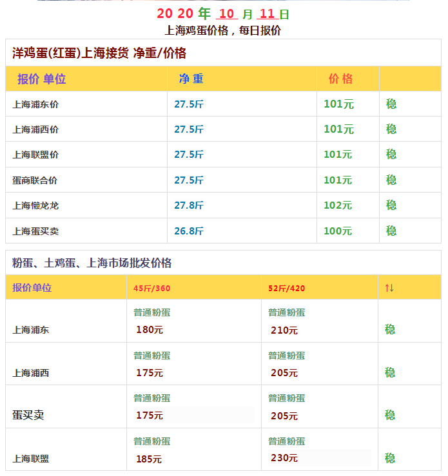This screenshot has width=448, height=476.
Task: Click the 26.8斤 net weight cell
Action: pyautogui.click(x=188, y=231)
